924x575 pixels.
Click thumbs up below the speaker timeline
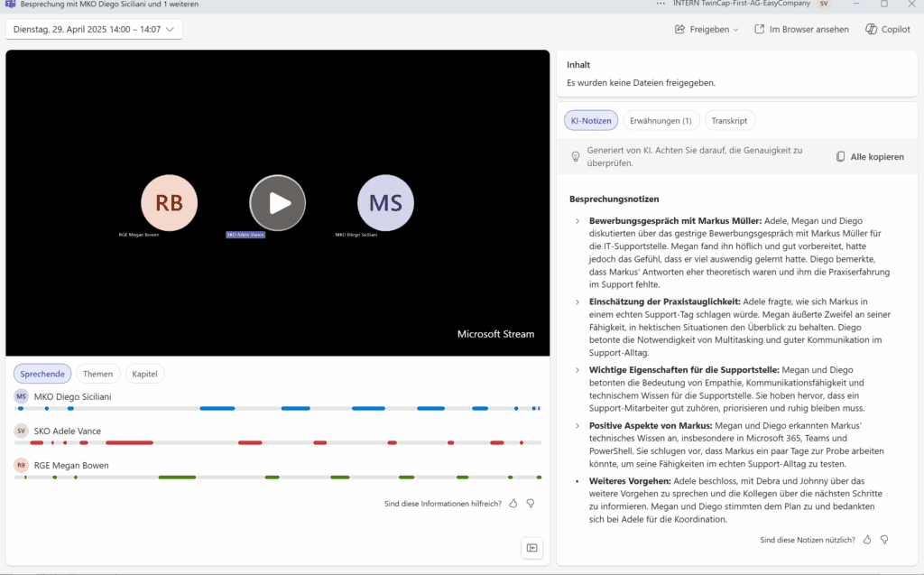tap(513, 504)
